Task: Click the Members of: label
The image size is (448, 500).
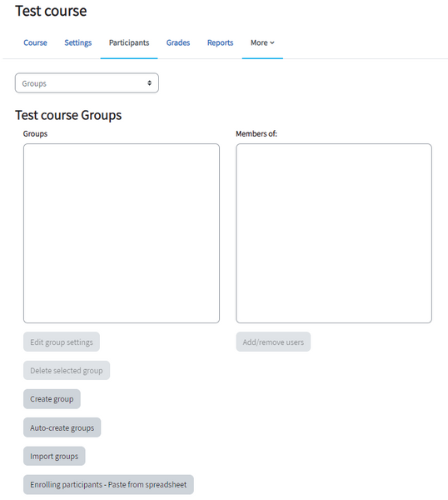Action: click(x=256, y=133)
